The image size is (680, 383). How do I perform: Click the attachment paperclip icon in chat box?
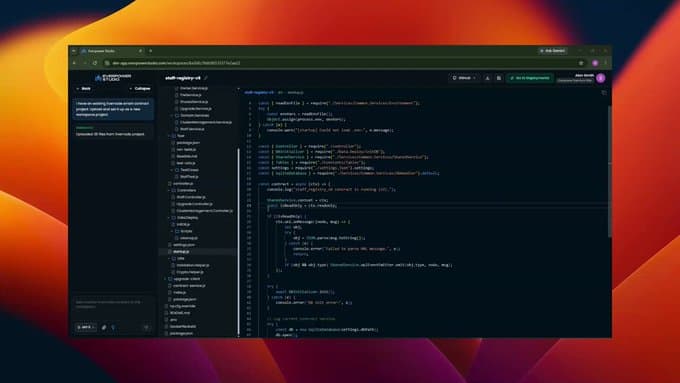[104, 327]
